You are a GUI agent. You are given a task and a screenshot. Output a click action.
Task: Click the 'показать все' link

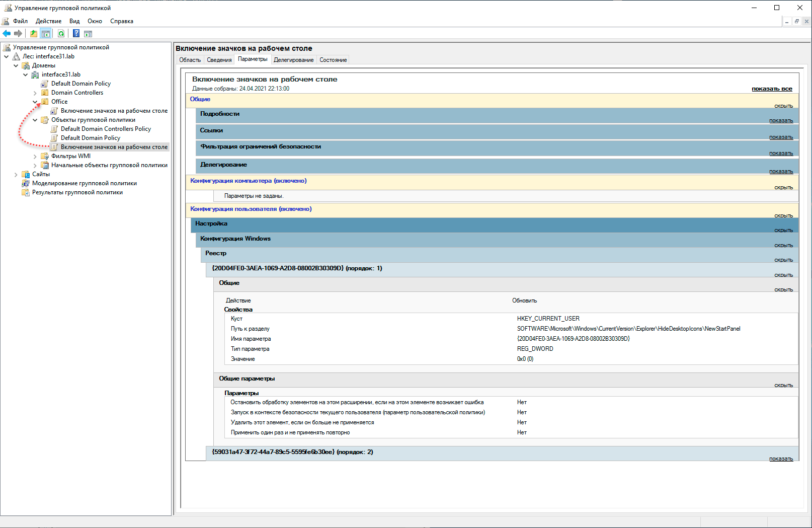pyautogui.click(x=772, y=89)
